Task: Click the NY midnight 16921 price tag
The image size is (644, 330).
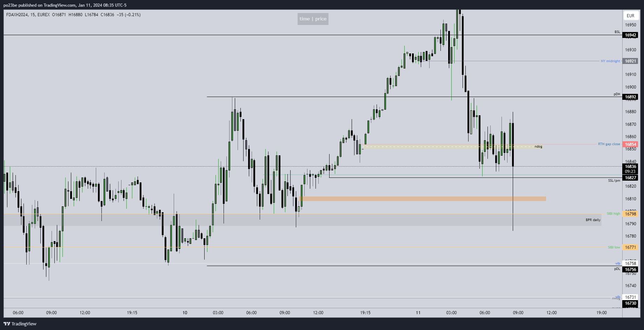Action: [630, 61]
